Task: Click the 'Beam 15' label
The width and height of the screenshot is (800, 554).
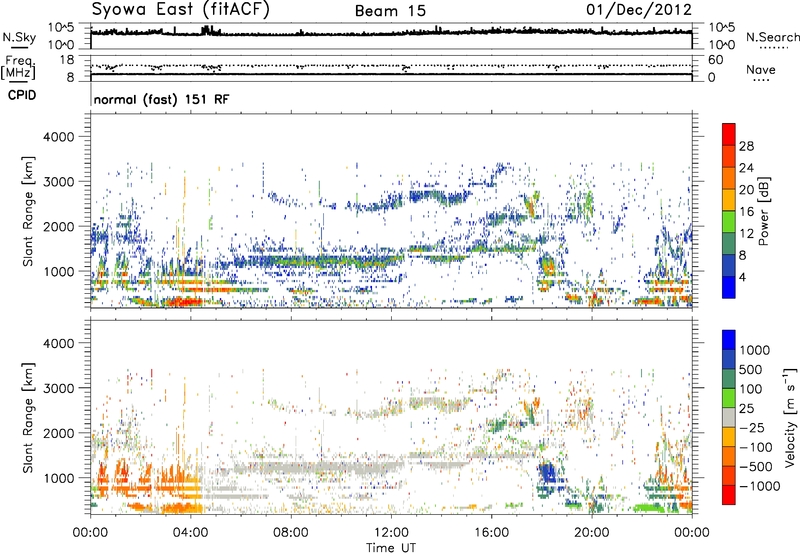Action: pos(390,11)
